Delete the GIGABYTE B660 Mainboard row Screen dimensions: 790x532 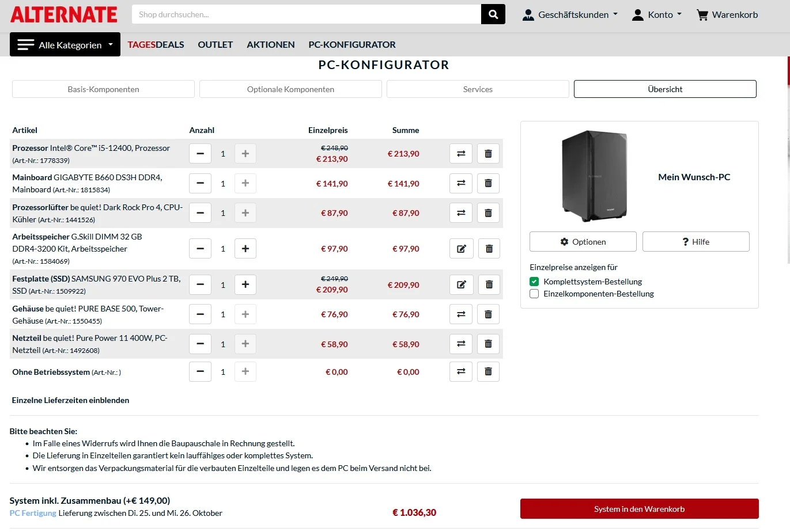pyautogui.click(x=488, y=183)
